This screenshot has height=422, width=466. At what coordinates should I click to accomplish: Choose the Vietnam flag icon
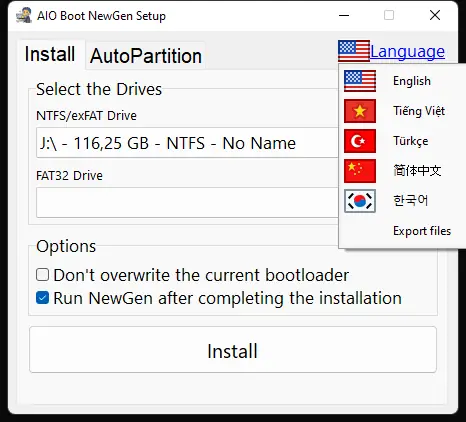click(x=360, y=111)
